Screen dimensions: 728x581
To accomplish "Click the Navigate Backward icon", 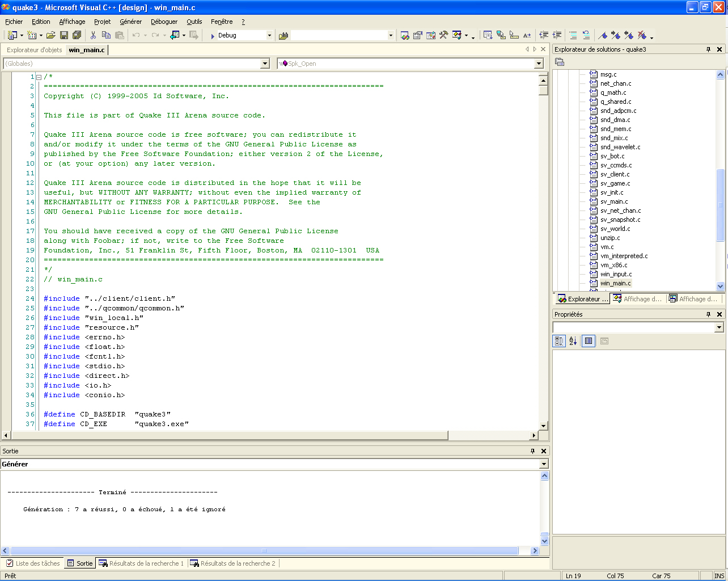I will (x=175, y=35).
